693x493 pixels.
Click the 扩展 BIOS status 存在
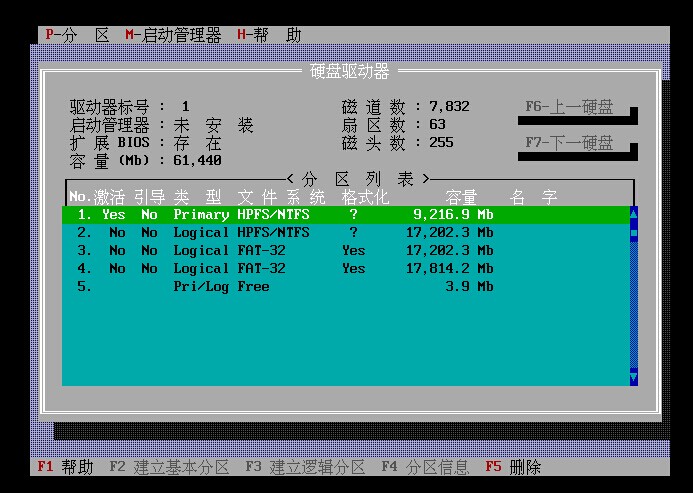click(198, 143)
